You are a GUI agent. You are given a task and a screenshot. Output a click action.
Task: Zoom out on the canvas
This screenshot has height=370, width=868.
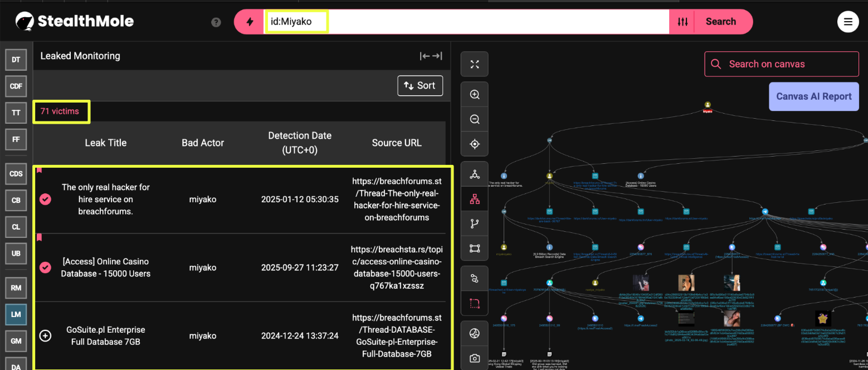tap(475, 119)
